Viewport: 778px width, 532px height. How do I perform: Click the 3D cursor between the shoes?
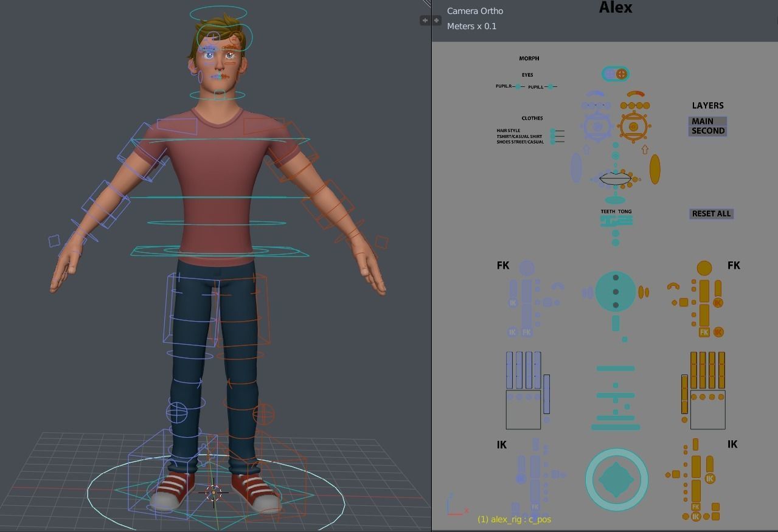[214, 492]
